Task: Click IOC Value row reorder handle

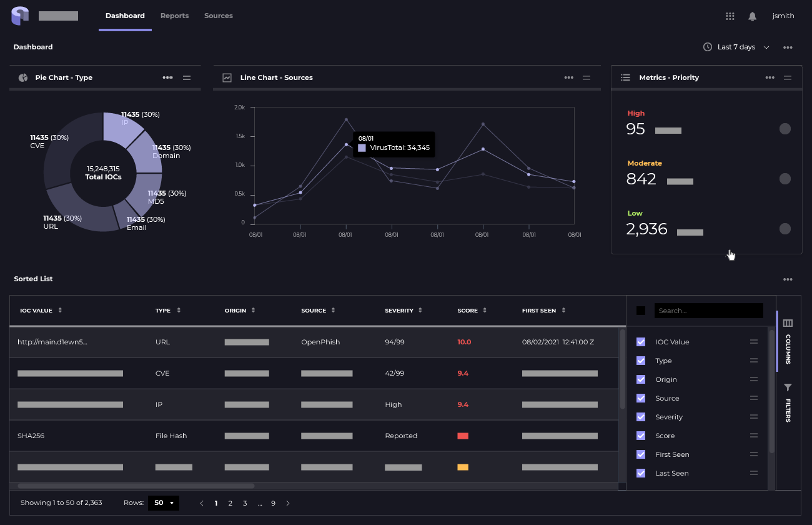Action: coord(754,342)
